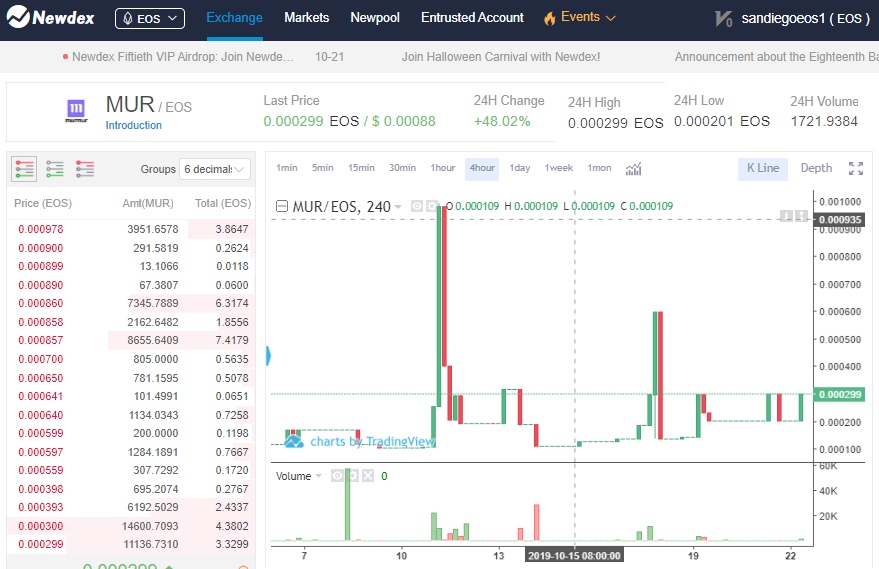The height and width of the screenshot is (569, 879).
Task: Show both buy and sell orders view
Action: click(x=24, y=169)
